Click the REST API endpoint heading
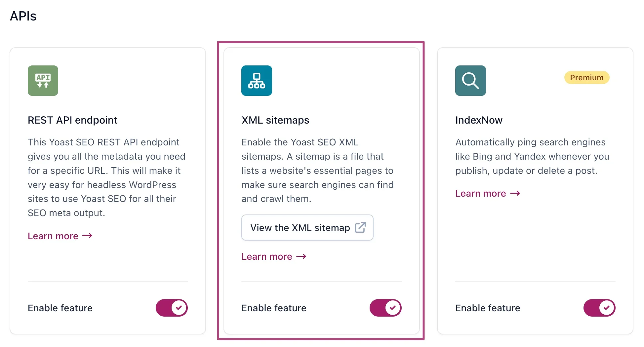The width and height of the screenshot is (644, 347). click(x=72, y=120)
